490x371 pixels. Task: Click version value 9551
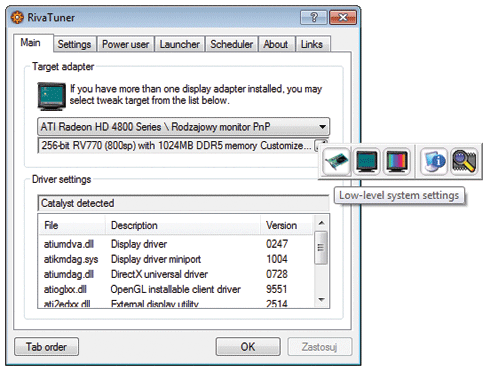coord(277,289)
